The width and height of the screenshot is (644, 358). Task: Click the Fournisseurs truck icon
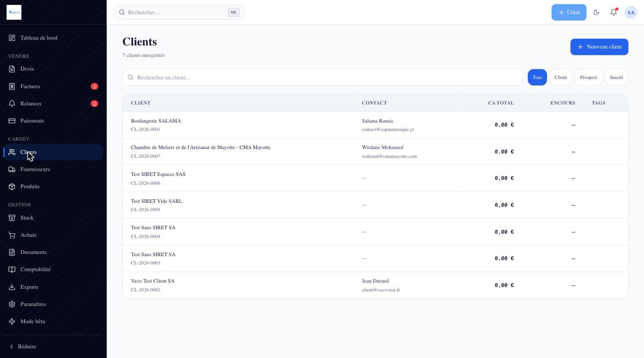[x=12, y=169]
